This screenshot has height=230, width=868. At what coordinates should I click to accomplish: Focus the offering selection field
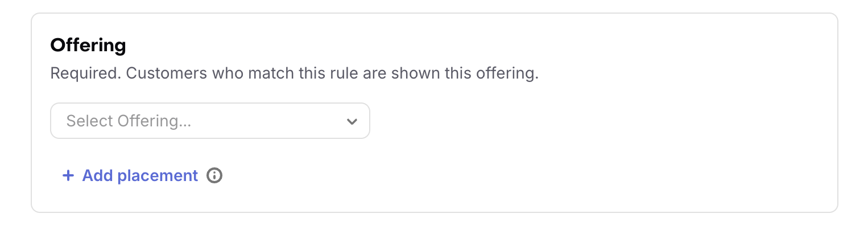(x=210, y=121)
